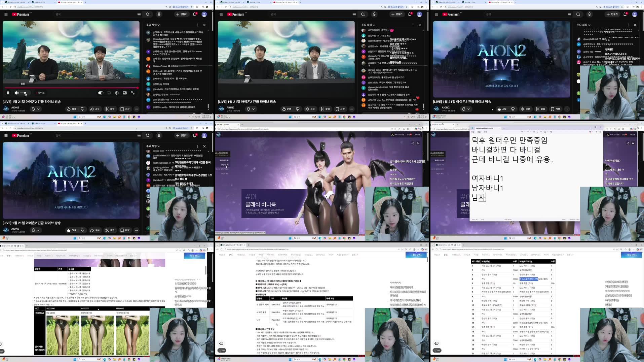Click the 다운로드 button on the AION2 site
The image size is (644, 362).
click(x=194, y=256)
